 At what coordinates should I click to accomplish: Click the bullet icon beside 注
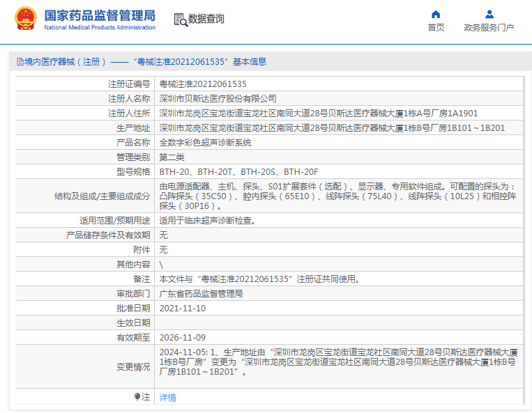137,396
